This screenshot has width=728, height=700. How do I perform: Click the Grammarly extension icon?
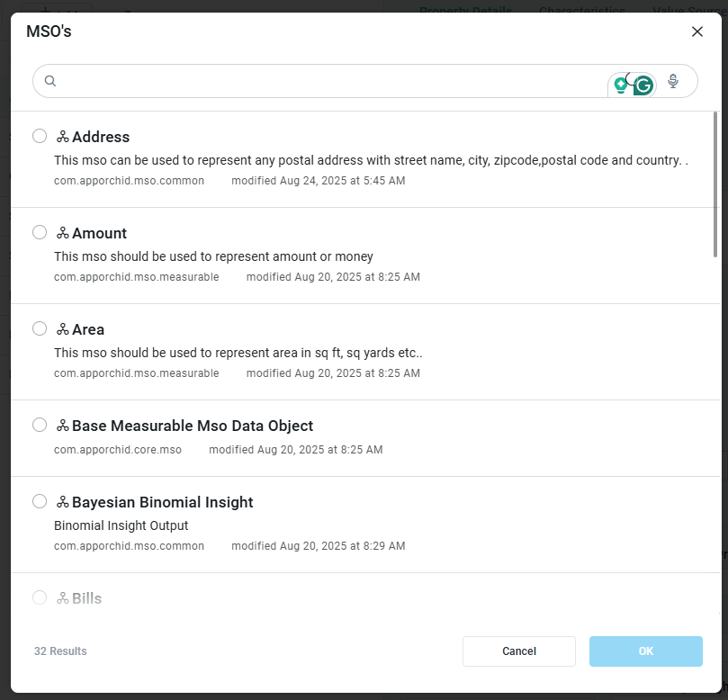(643, 85)
